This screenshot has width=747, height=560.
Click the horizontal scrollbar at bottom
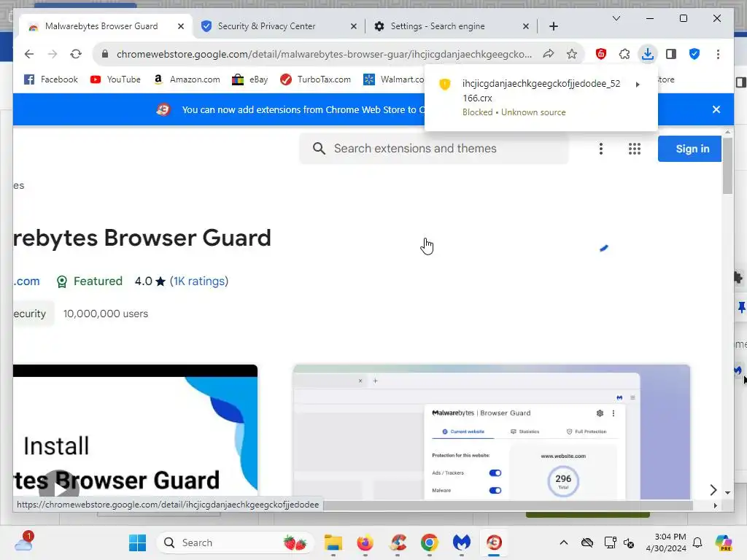pyautogui.click(x=508, y=505)
